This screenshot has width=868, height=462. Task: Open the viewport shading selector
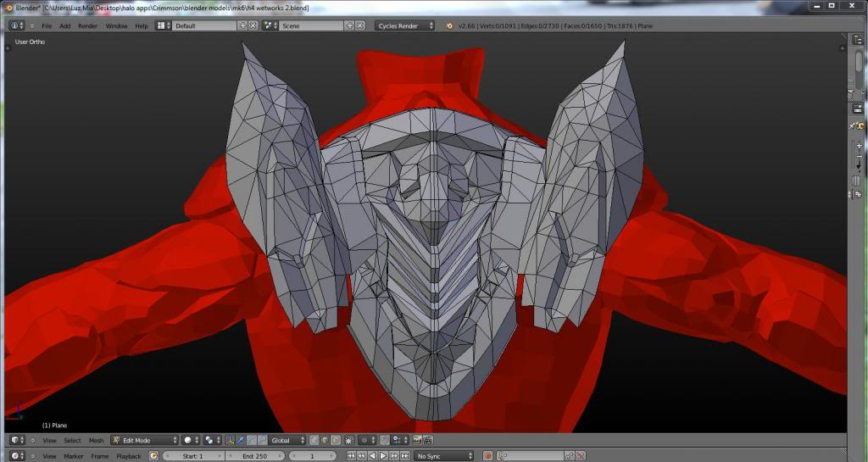[191, 441]
